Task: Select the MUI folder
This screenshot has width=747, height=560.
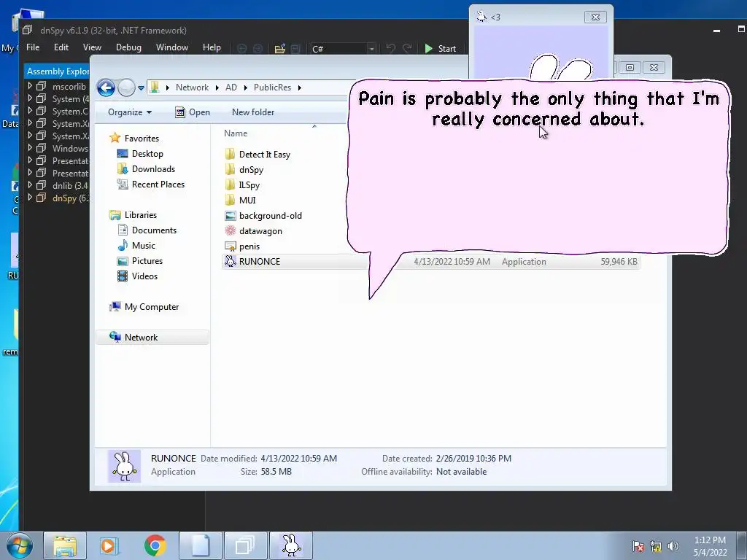Action: pos(247,200)
